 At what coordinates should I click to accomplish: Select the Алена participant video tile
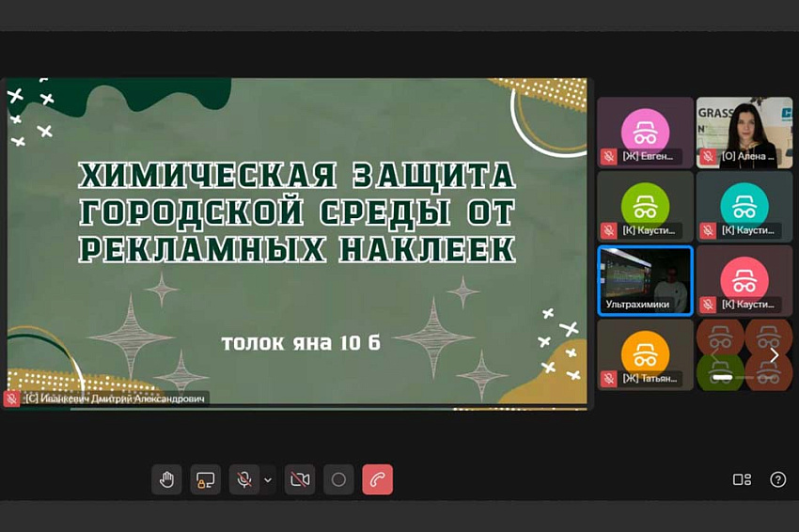[x=744, y=132]
